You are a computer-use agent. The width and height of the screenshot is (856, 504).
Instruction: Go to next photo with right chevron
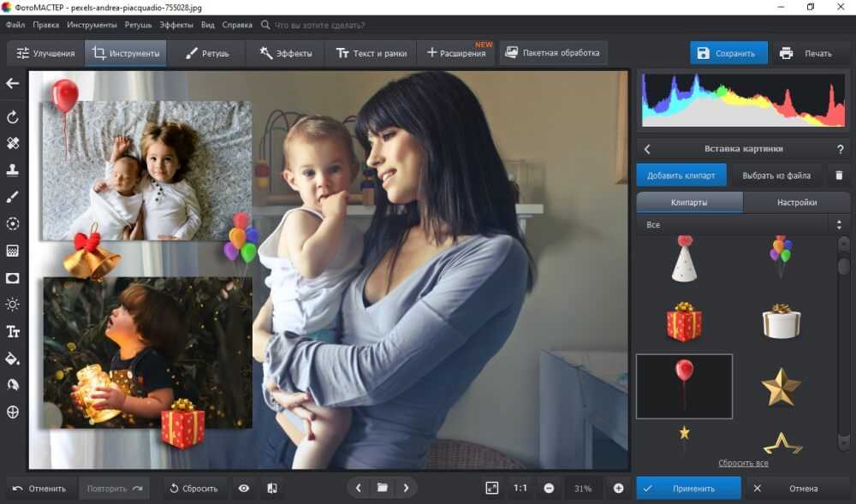pos(406,488)
